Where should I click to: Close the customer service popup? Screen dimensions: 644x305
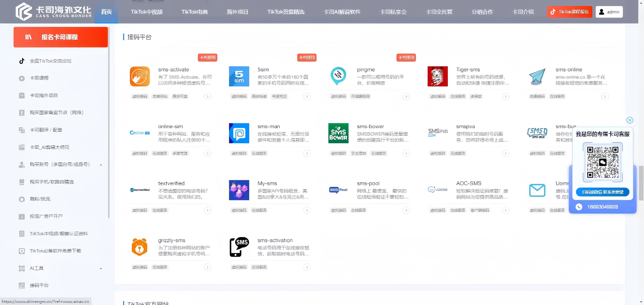click(x=630, y=120)
